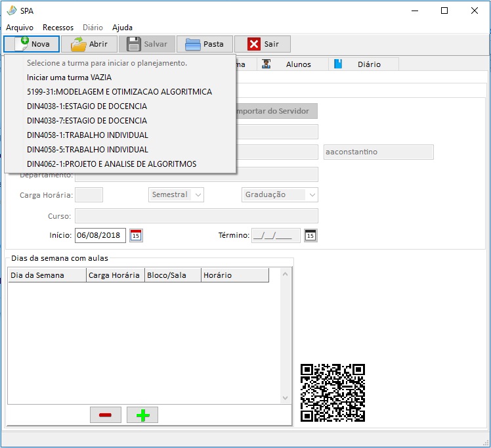Image resolution: width=491 pixels, height=448 pixels.
Task: Expand the Graduação dropdown
Action: [x=280, y=194]
